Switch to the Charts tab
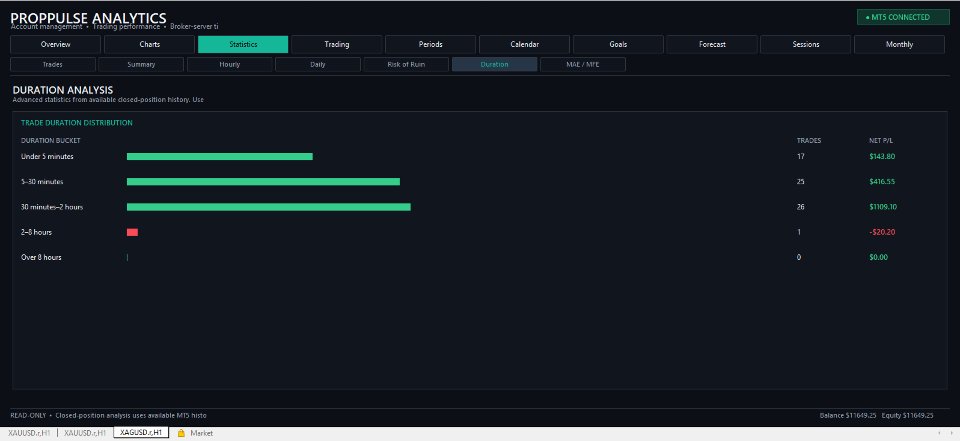The image size is (960, 441). [x=149, y=44]
